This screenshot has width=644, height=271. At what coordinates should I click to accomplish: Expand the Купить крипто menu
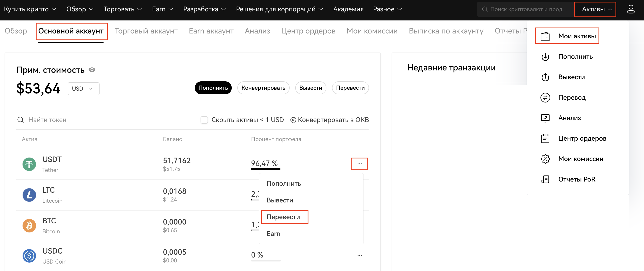[x=30, y=9]
